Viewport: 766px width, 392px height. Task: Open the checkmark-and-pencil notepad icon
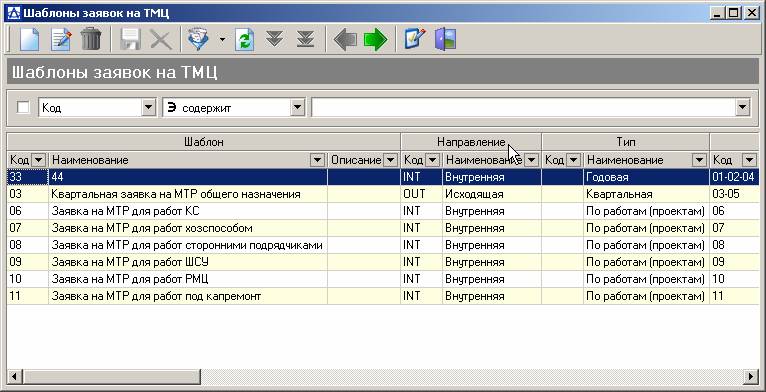click(x=415, y=39)
